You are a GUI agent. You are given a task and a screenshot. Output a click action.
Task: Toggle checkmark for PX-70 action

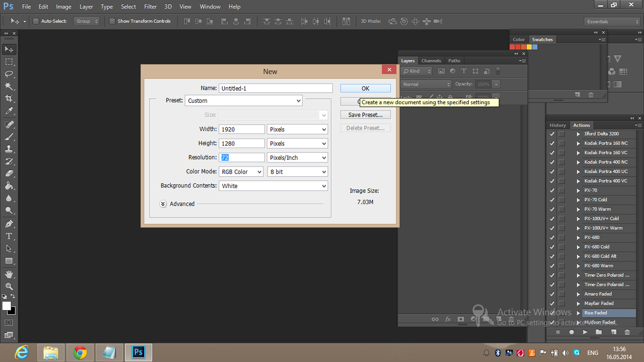click(552, 190)
